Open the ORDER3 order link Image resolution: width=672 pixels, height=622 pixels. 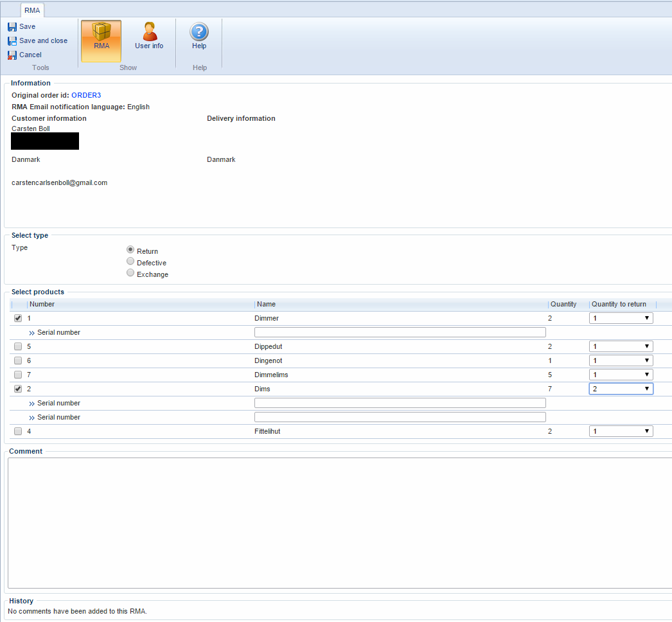[x=86, y=95]
